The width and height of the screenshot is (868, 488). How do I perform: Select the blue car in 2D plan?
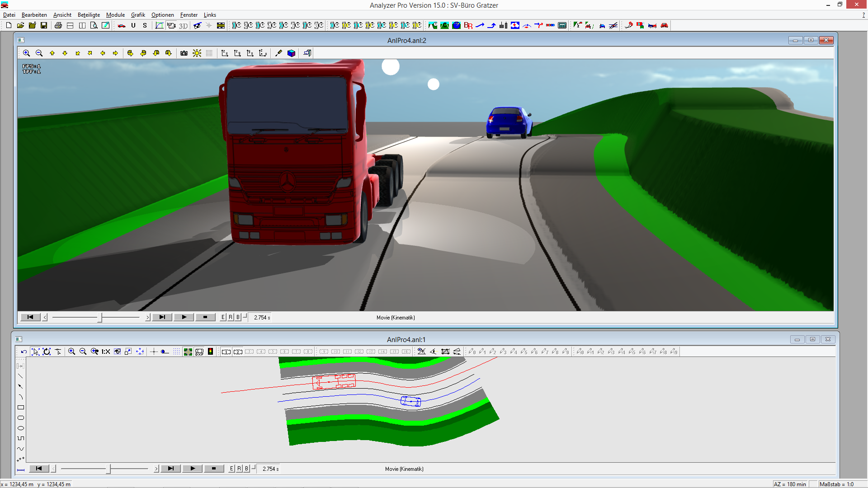[411, 401]
